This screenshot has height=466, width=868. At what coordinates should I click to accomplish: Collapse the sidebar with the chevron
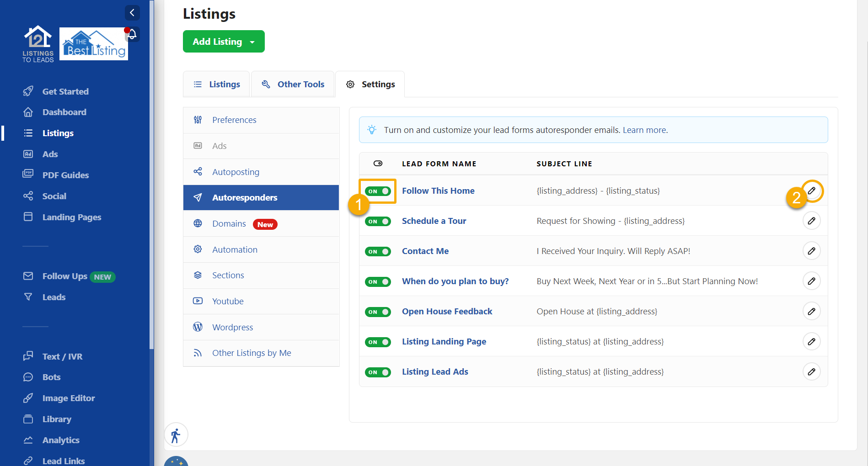[132, 12]
